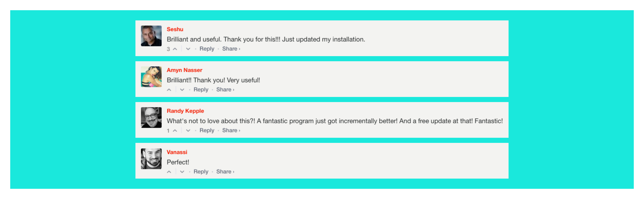Click Randy Kepple's username link

tap(185, 111)
